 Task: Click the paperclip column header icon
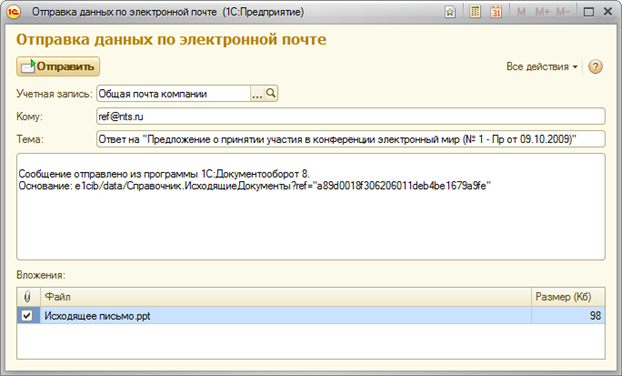point(27,297)
